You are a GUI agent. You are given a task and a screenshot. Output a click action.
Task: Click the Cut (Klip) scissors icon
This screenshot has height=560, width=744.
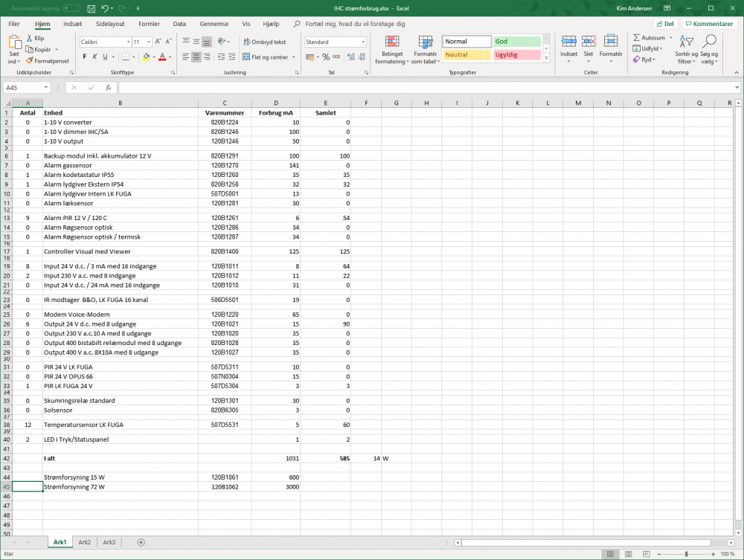point(30,38)
